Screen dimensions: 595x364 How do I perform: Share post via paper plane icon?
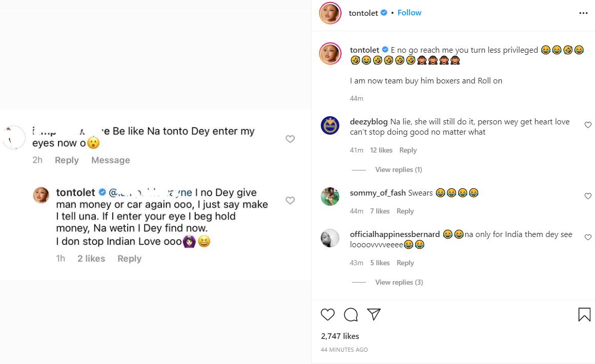tap(374, 314)
